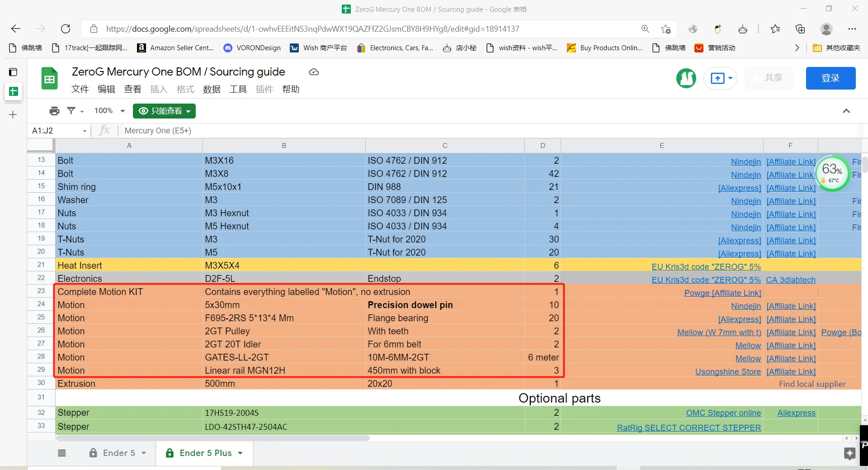The image size is (868, 470).
Task: Open the 数据 menu
Action: click(212, 89)
